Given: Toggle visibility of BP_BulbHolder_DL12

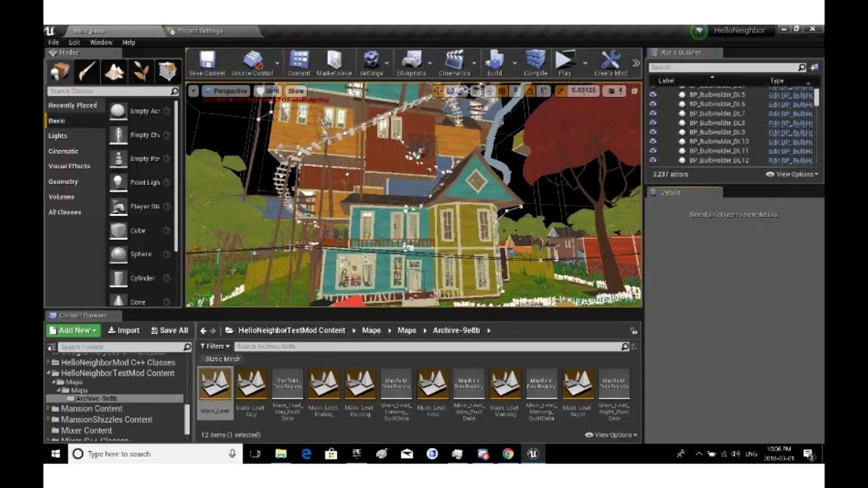Looking at the screenshot, I should click(653, 161).
